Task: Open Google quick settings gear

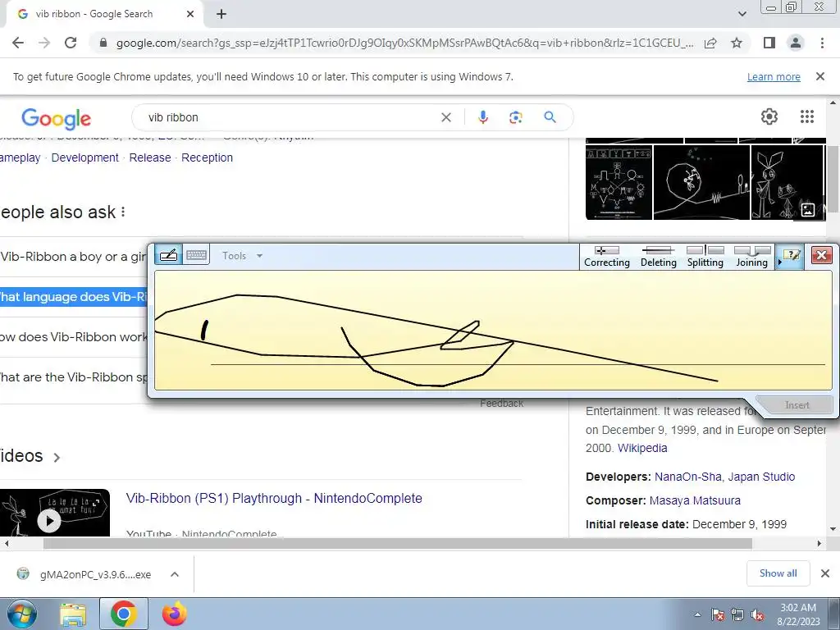Action: click(x=769, y=116)
